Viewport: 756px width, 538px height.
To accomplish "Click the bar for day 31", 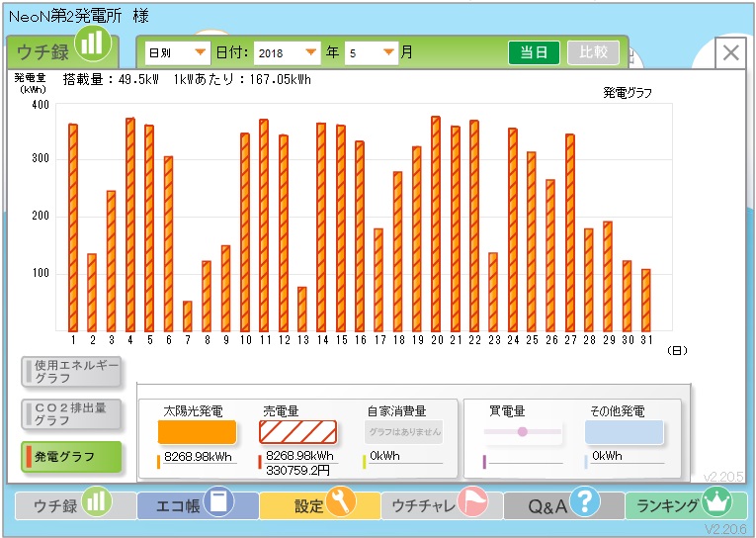I will (x=646, y=301).
